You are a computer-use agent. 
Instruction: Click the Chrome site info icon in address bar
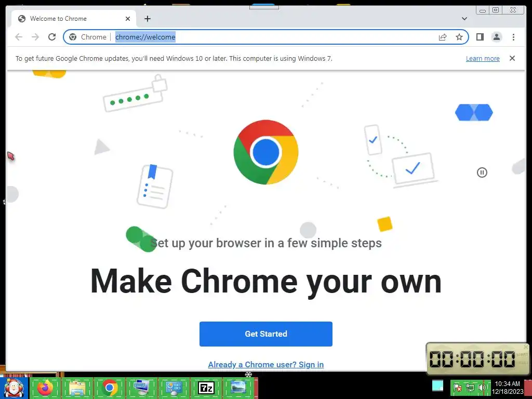point(73,37)
